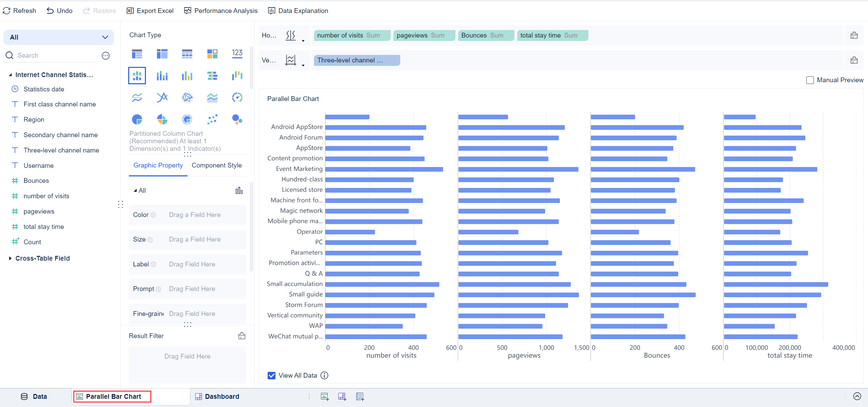Expand the Cross-Table Field group
This screenshot has width=868, height=407.
(10, 258)
